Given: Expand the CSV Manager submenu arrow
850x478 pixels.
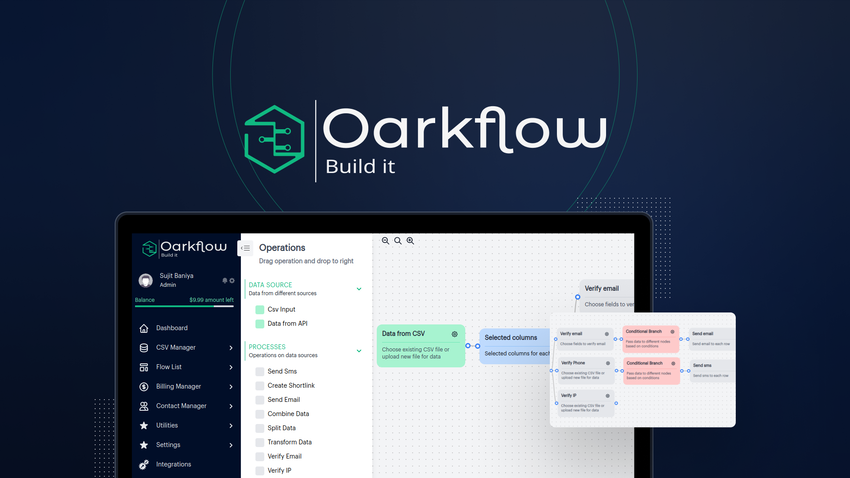Looking at the screenshot, I should 231,348.
